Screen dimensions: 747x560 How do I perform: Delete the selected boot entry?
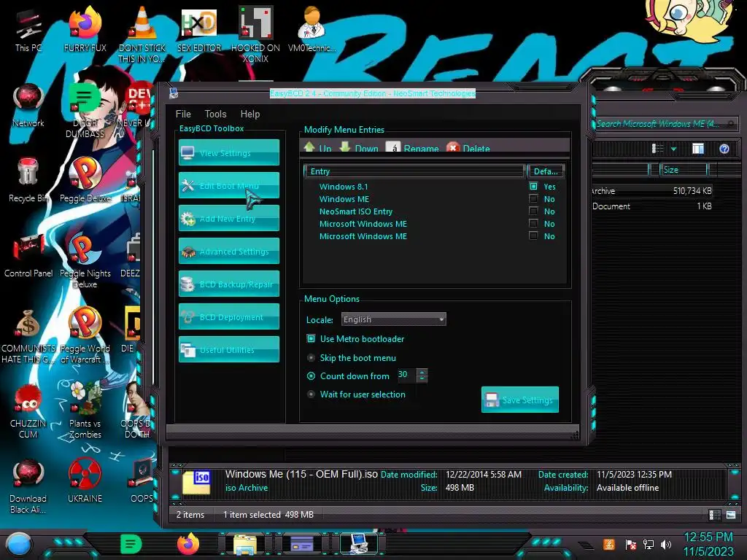tap(468, 147)
